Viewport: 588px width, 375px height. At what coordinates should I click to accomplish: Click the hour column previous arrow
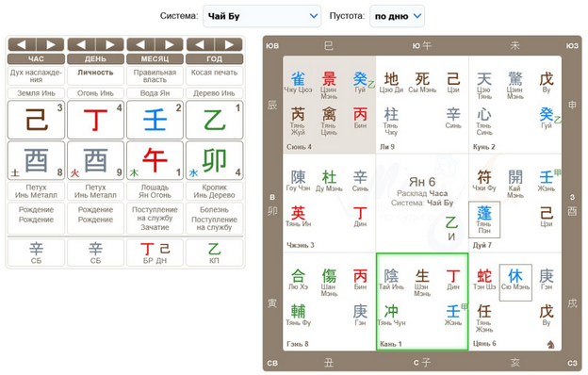click(x=22, y=44)
